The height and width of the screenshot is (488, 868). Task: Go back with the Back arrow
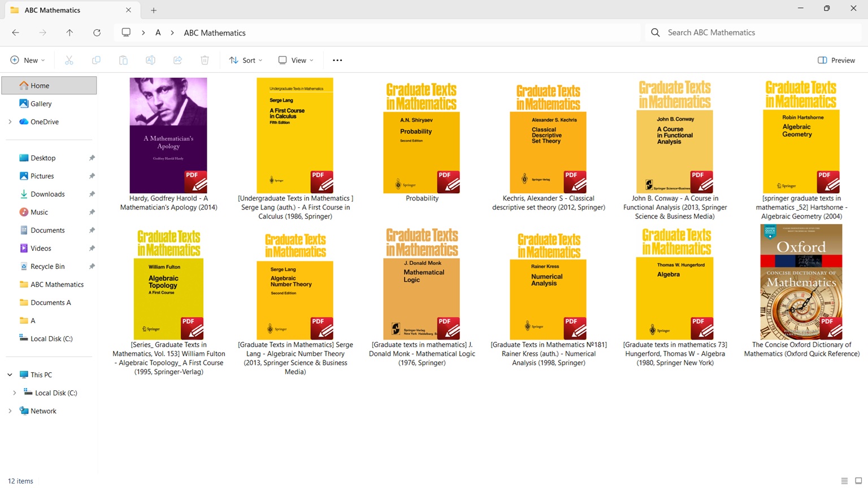(x=16, y=33)
